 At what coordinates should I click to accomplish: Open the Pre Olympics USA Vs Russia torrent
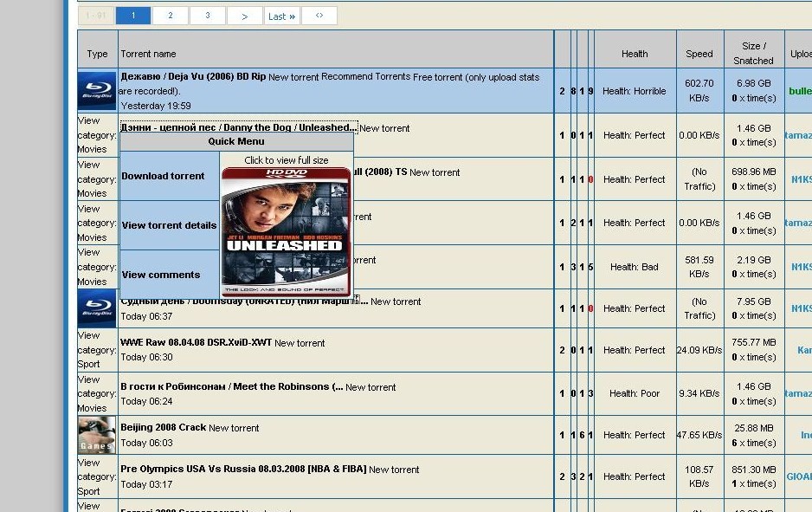243,469
